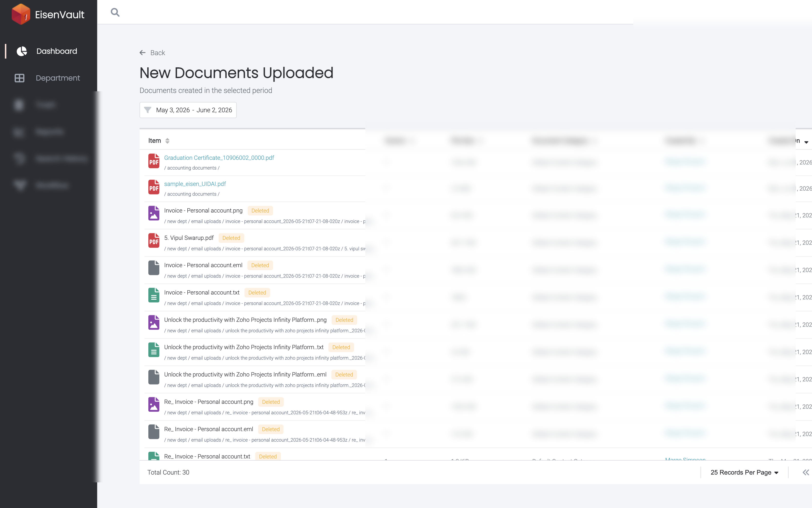Select Unlock the productivity with Zoho Platform..txt name
Image resolution: width=812 pixels, height=508 pixels.
pos(244,347)
